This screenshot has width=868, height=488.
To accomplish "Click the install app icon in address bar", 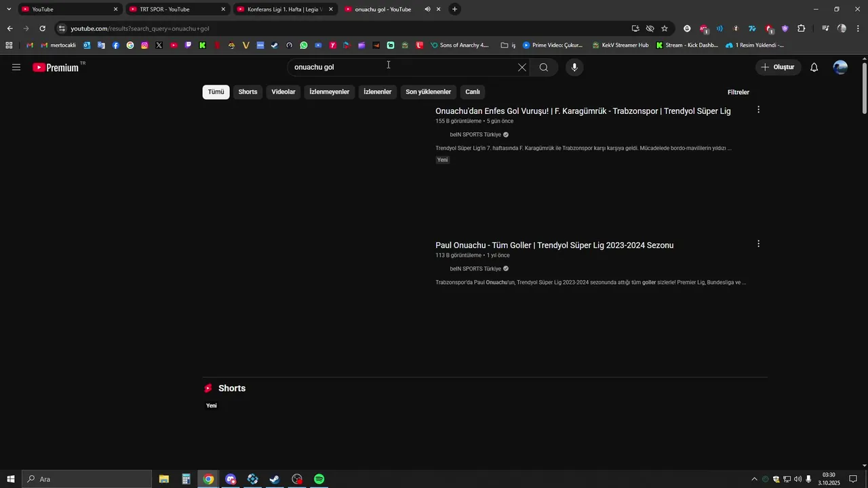I will coord(635,28).
